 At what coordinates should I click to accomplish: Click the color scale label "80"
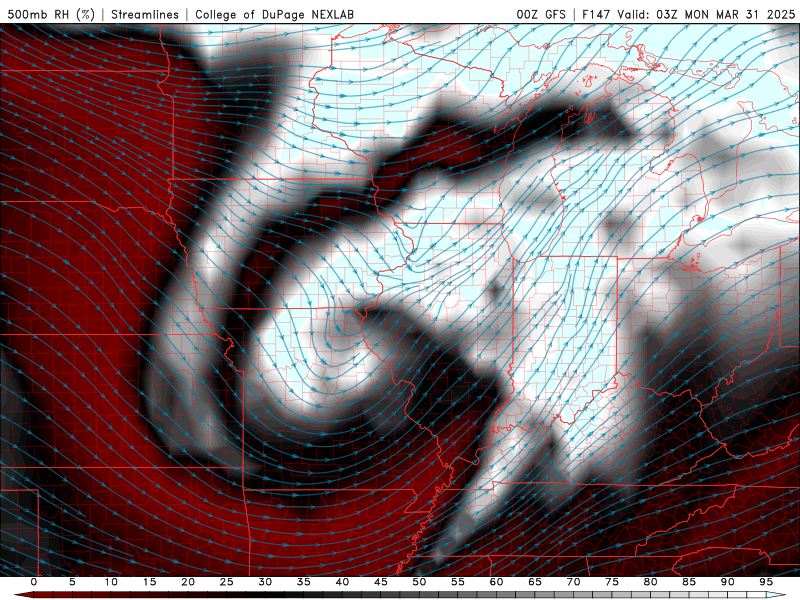[650, 582]
